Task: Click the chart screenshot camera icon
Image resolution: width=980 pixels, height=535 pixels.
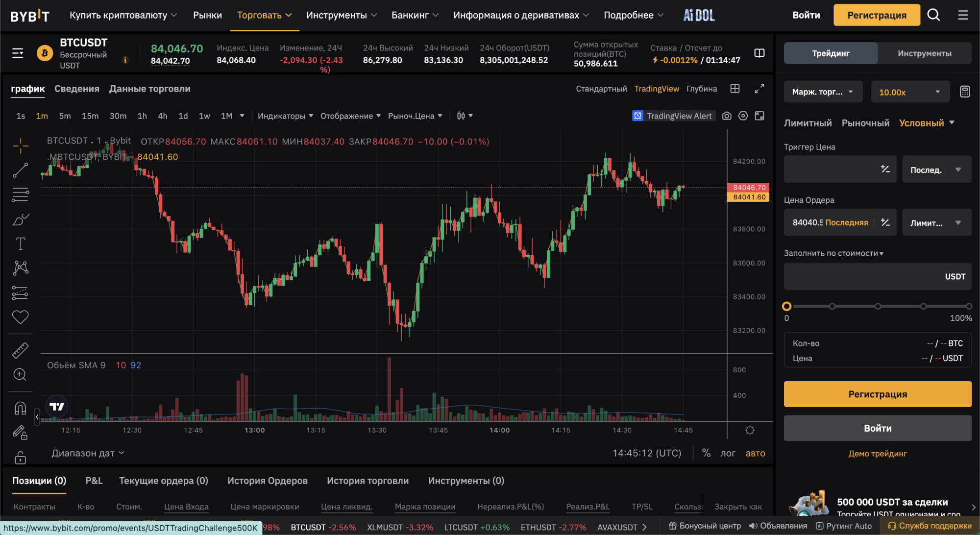Action: coord(727,116)
